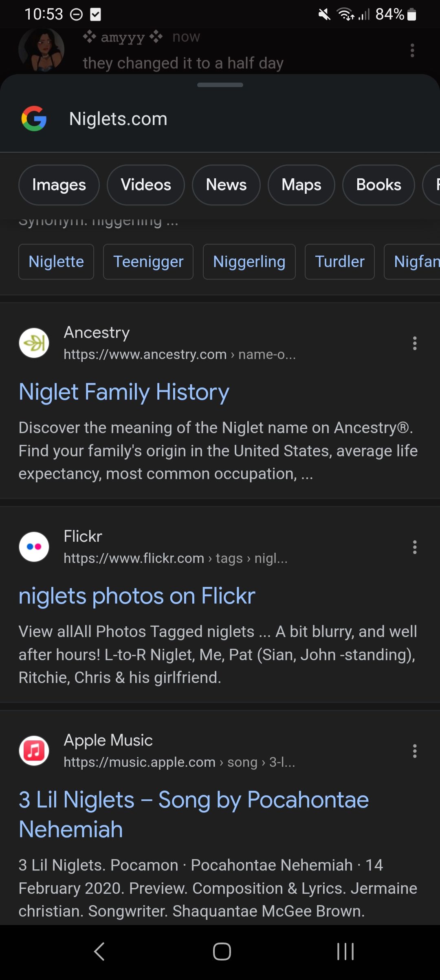Screen dimensions: 440x980
Task: Open more options for Apple Music result
Action: [415, 751]
